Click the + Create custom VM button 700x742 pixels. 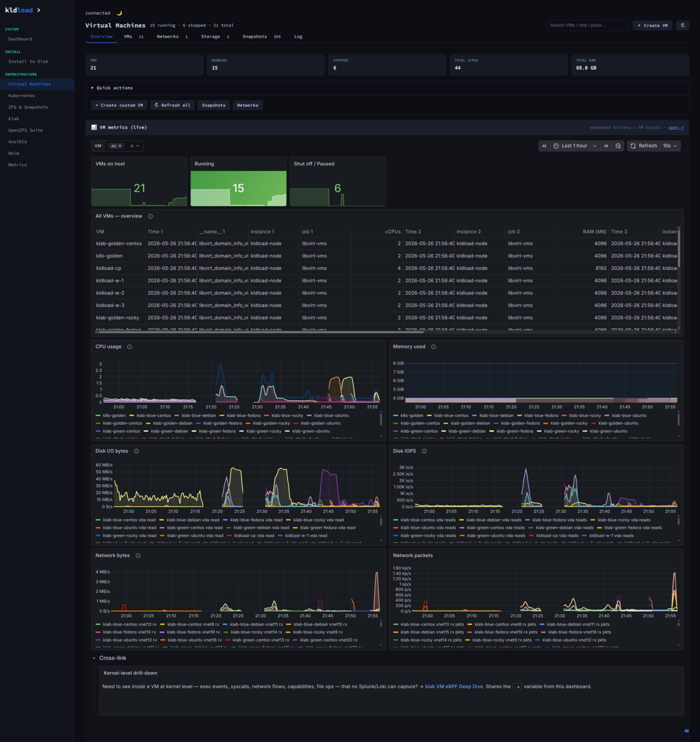pyautogui.click(x=119, y=105)
